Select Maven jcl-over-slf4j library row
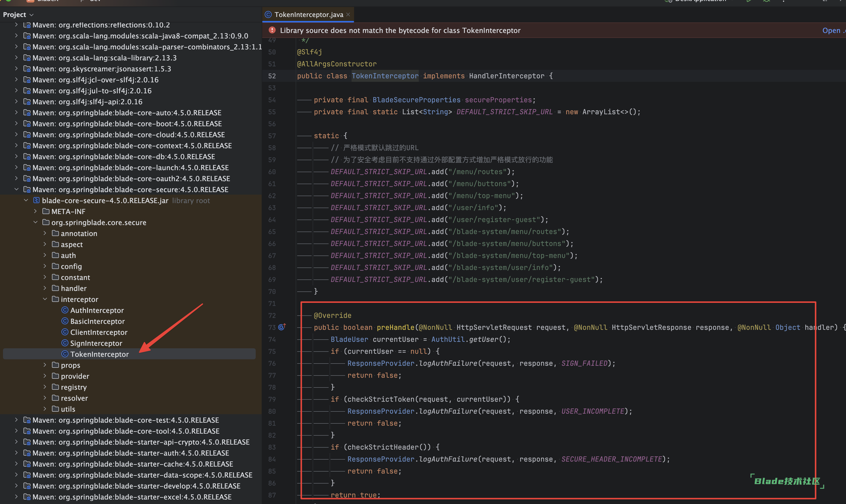 point(131,80)
